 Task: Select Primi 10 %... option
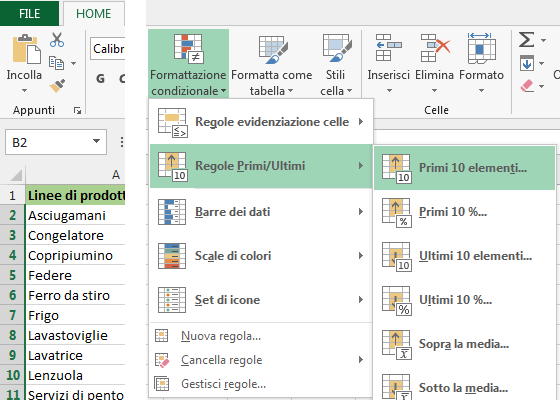(x=464, y=212)
